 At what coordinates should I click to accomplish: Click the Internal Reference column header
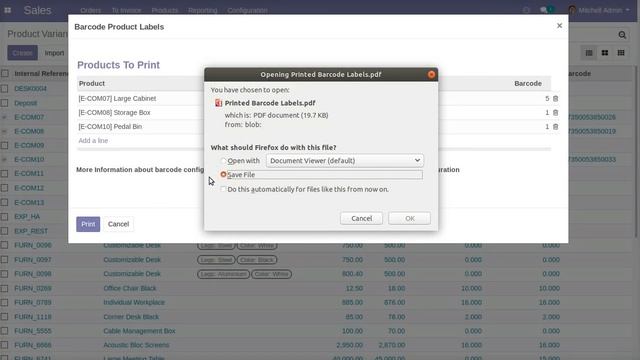tap(41, 73)
